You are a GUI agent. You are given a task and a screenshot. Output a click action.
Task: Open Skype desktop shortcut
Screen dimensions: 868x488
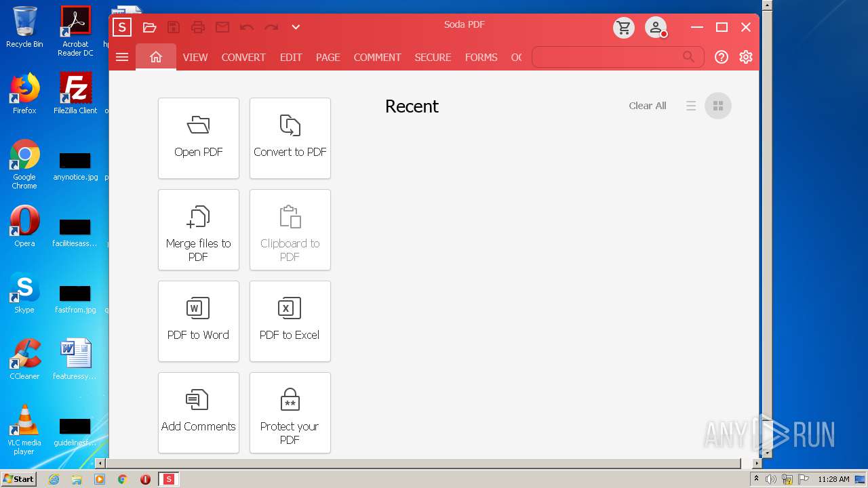coord(24,293)
